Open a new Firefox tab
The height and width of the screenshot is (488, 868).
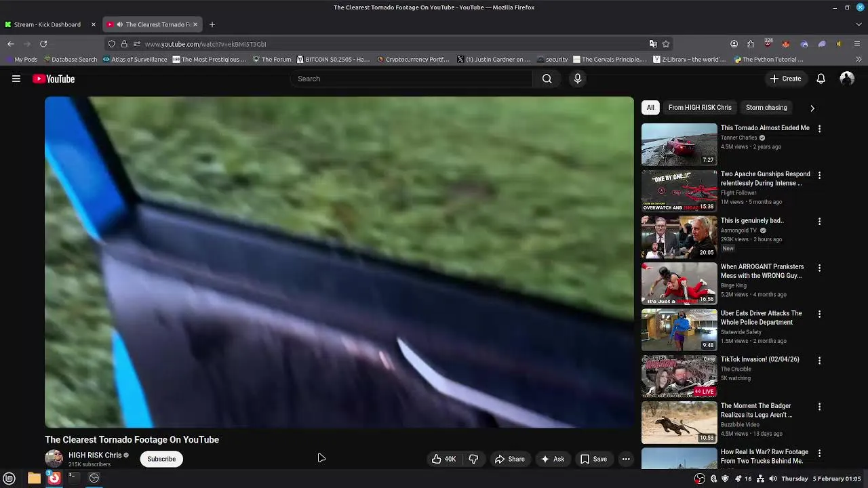[x=212, y=24]
